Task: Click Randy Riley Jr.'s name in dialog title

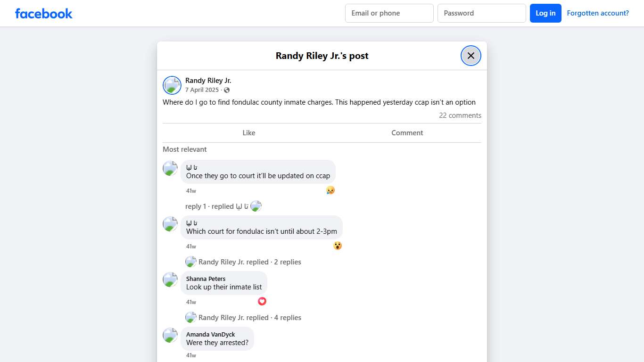Action: [x=322, y=56]
